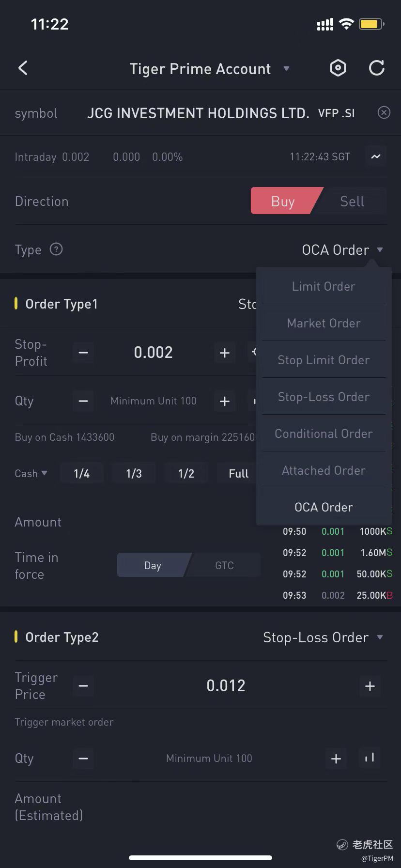Tap the refresh icon

(376, 68)
